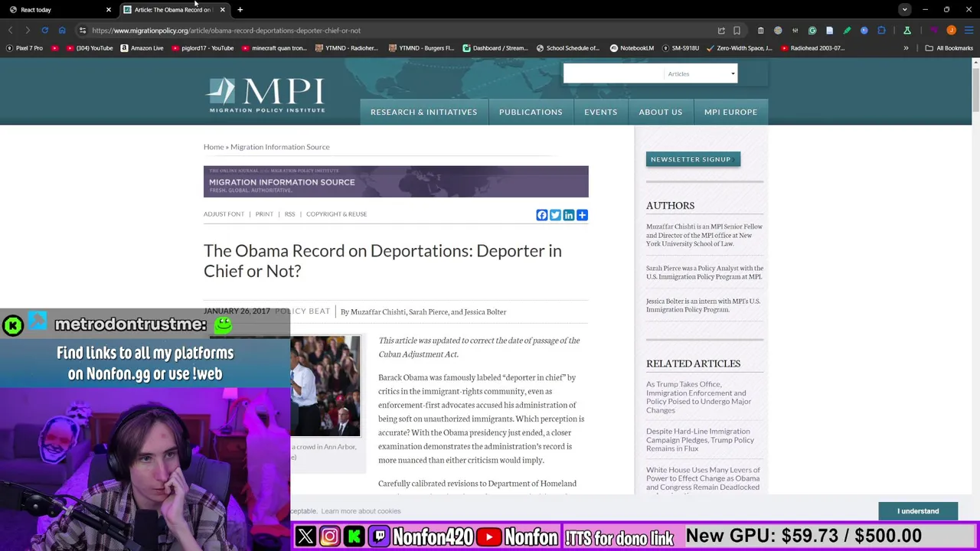
Task: Go to browser home page
Action: point(62,31)
